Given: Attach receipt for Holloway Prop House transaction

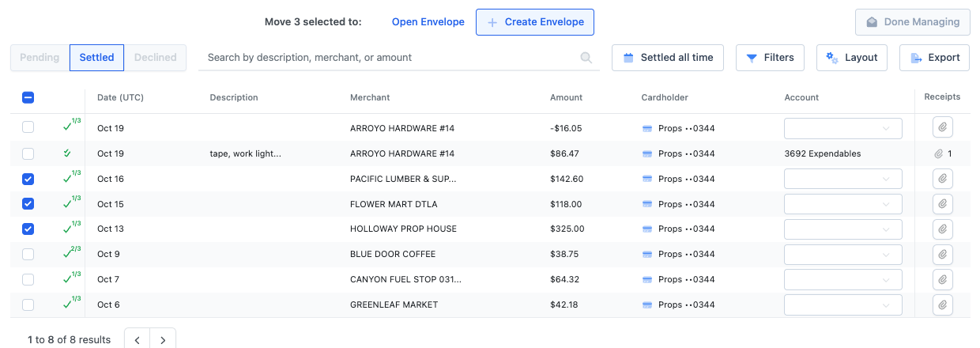Looking at the screenshot, I should (942, 229).
